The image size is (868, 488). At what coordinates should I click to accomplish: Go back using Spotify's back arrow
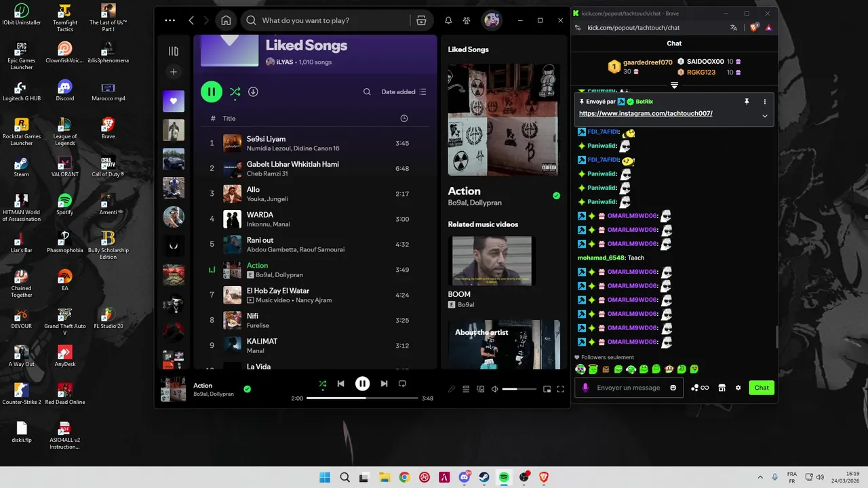click(191, 20)
